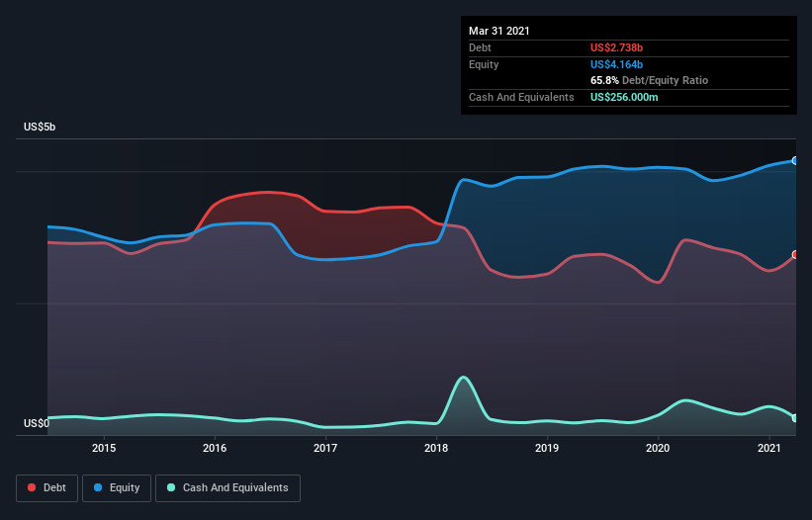Click the 2018 x-axis label
The image size is (812, 520).
coord(436,448)
